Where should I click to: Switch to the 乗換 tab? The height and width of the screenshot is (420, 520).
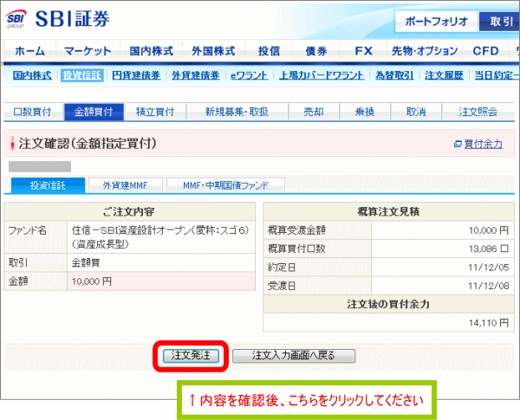point(365,112)
